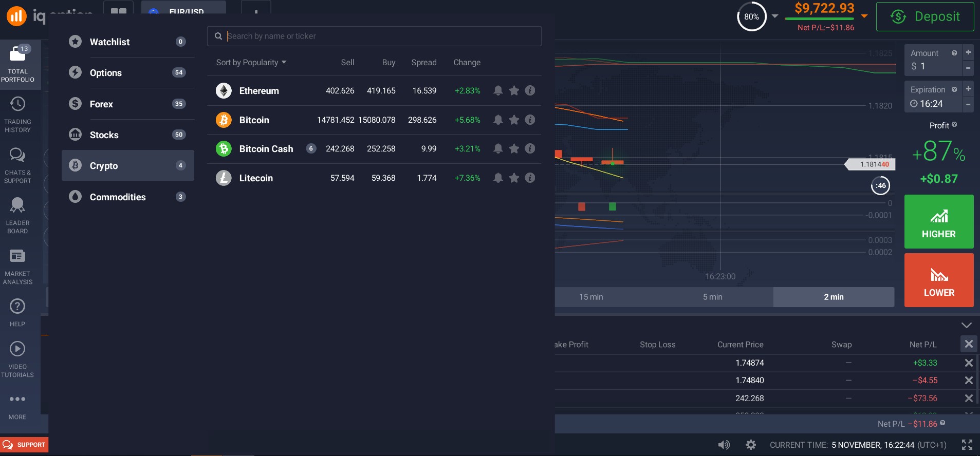Decrease the Amount with minus button
The image size is (980, 456).
coord(968,68)
